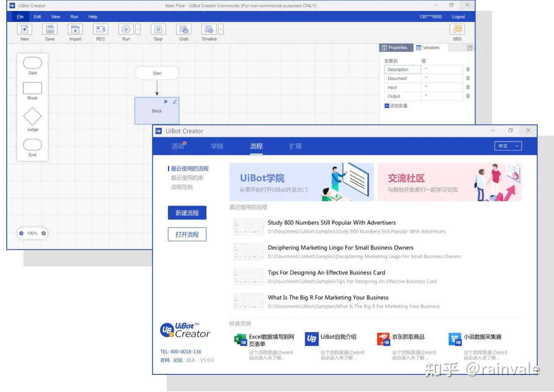554x392 pixels.
Task: Open the Timeline icon
Action: (209, 29)
